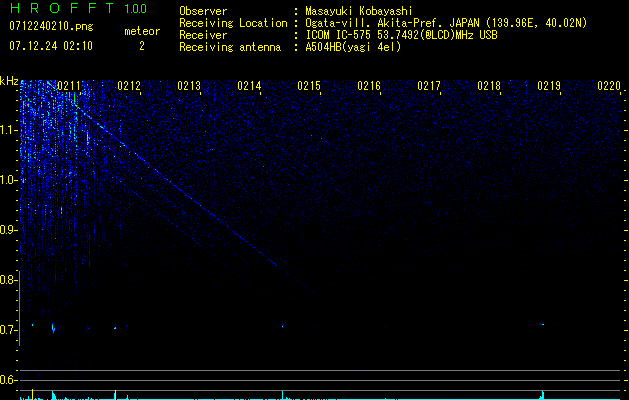Click the 0.9 kHz frequency tick label
Screen dimensions: 629x400
[8, 230]
